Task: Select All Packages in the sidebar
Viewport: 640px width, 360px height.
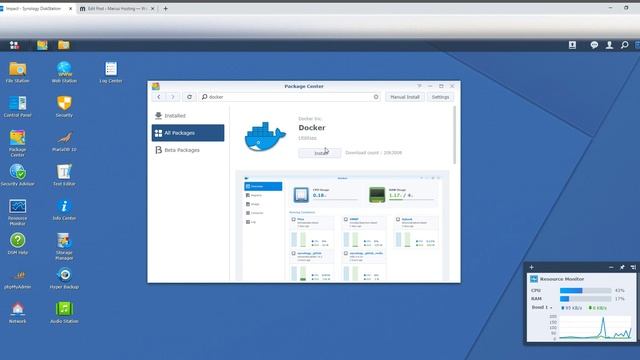Action: (x=188, y=133)
